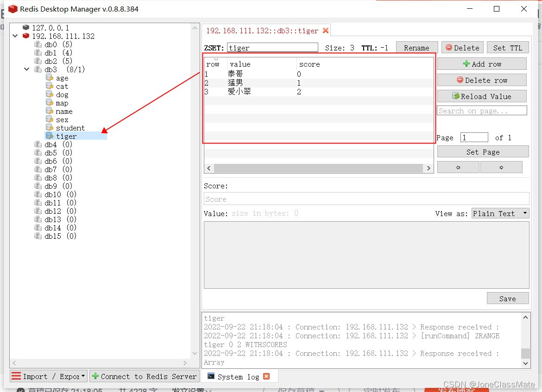Click the Save button
Image resolution: width=542 pixels, height=392 pixels.
click(x=508, y=299)
